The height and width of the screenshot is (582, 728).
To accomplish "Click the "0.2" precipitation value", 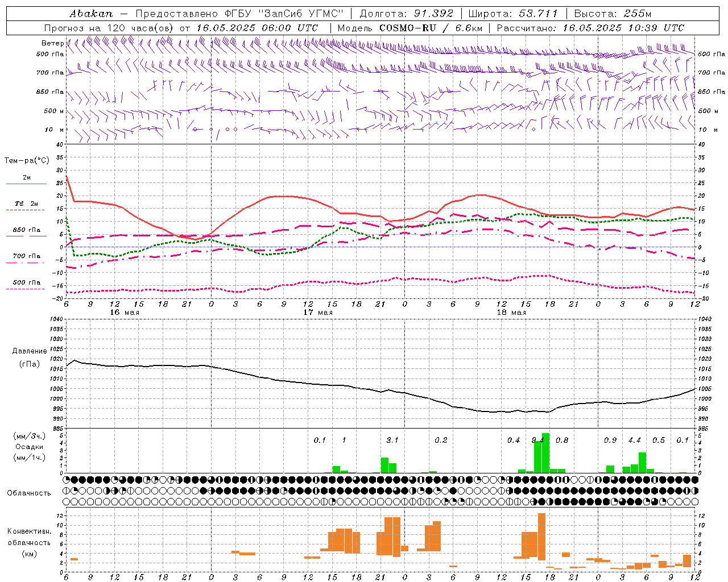I will point(441,440).
